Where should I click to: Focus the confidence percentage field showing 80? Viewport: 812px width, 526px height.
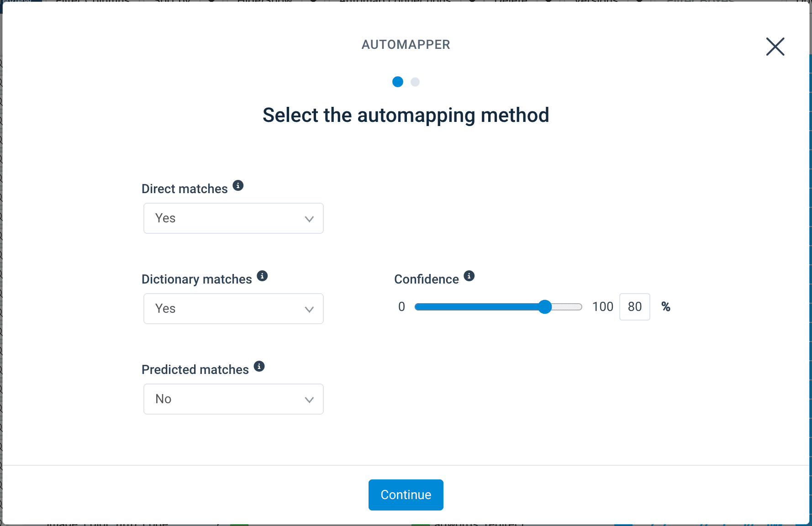634,307
